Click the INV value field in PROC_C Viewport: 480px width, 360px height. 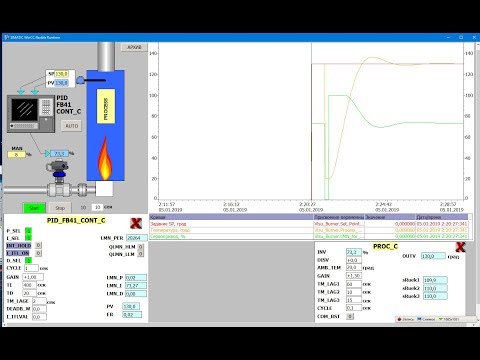tap(354, 252)
